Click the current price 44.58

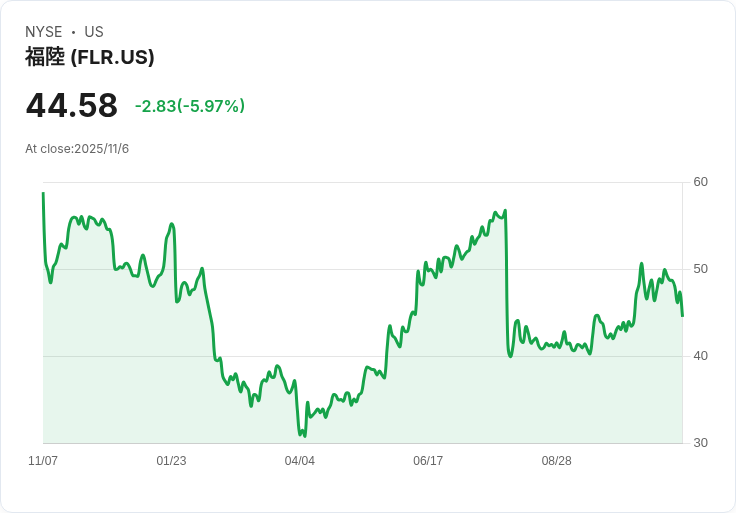(x=72, y=105)
